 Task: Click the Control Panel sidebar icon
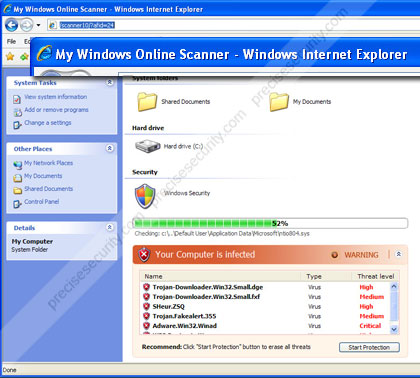[17, 204]
